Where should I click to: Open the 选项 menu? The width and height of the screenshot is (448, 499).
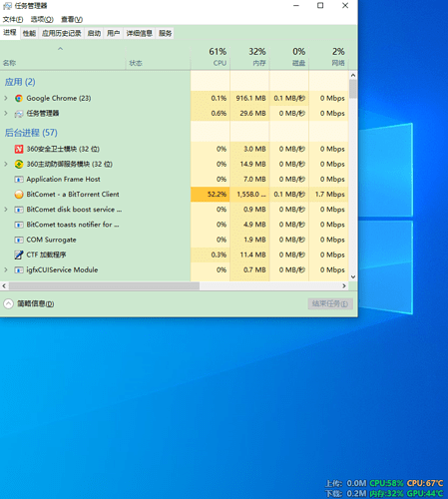pos(42,19)
